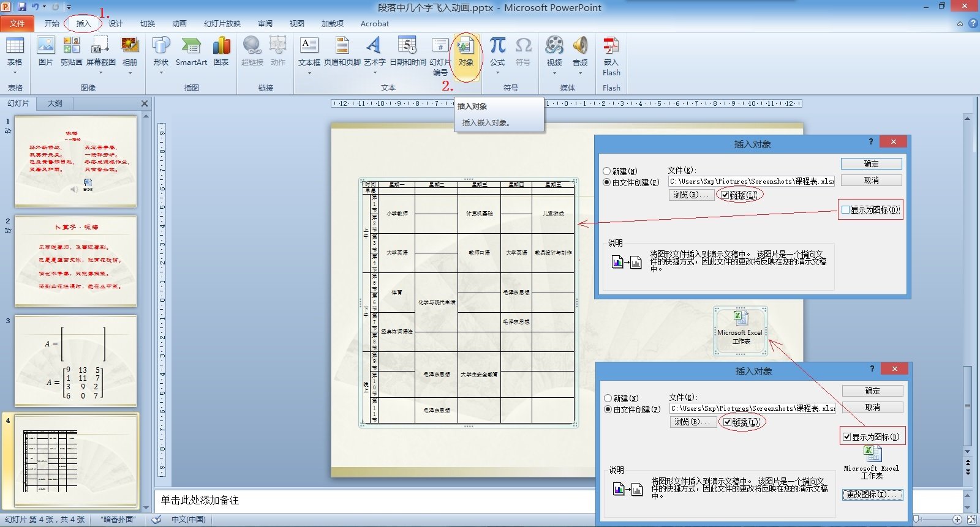980x527 pixels.
Task: Click the 中文(中国) language status entry
Action: point(188,520)
